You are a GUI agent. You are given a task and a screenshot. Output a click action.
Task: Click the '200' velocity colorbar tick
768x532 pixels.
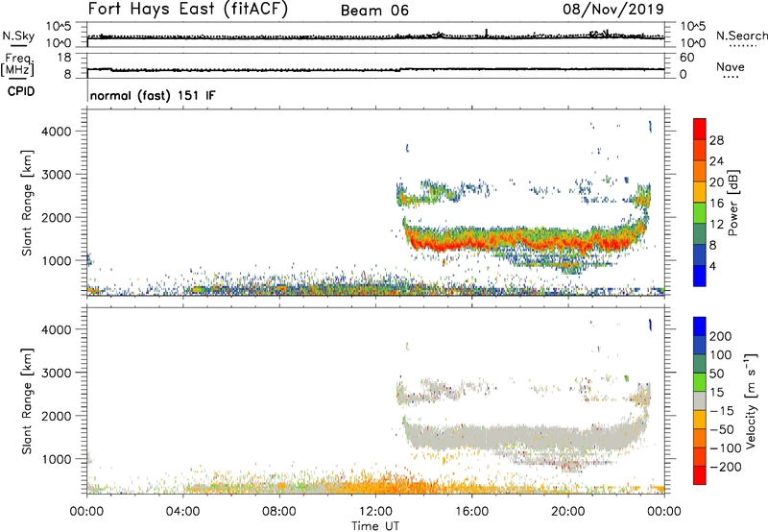point(721,336)
